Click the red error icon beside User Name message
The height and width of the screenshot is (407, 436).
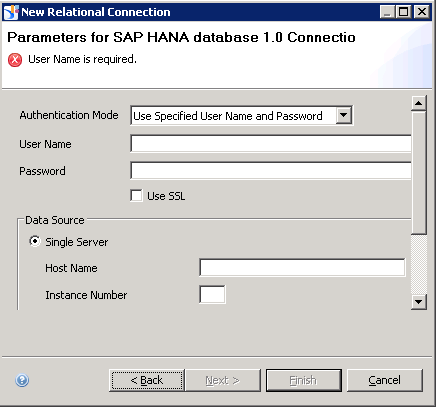[15, 60]
